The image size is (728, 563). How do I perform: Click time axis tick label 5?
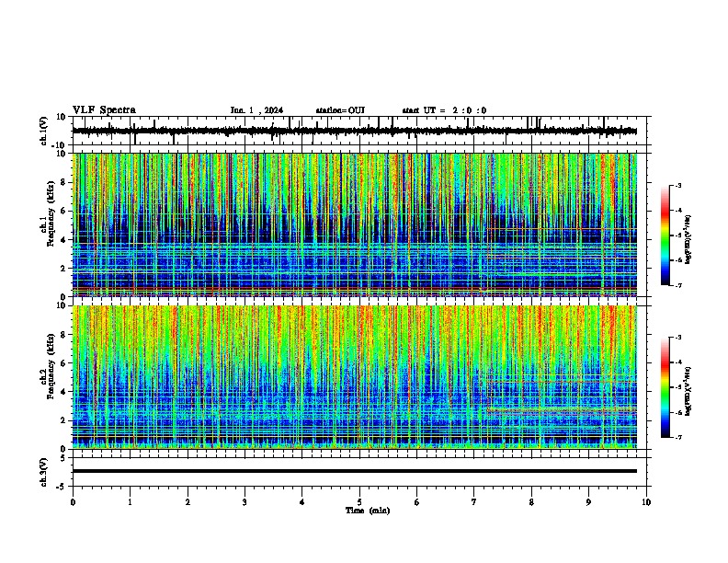click(359, 502)
